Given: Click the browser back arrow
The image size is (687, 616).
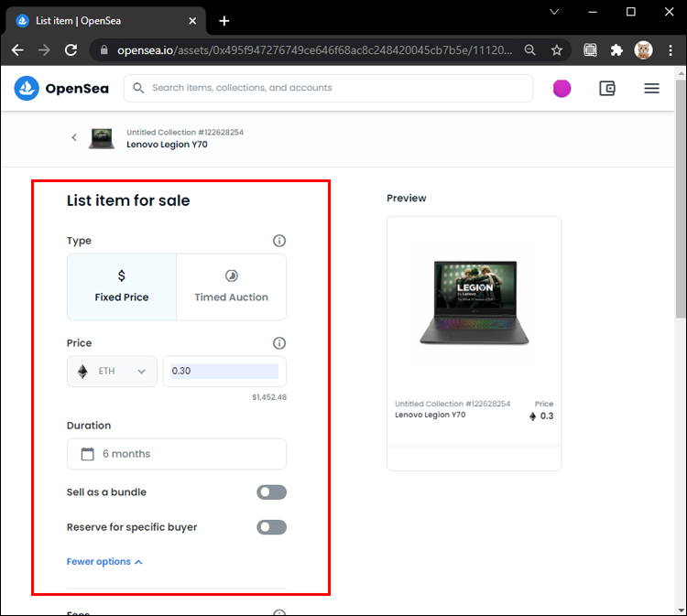Looking at the screenshot, I should pyautogui.click(x=17, y=50).
